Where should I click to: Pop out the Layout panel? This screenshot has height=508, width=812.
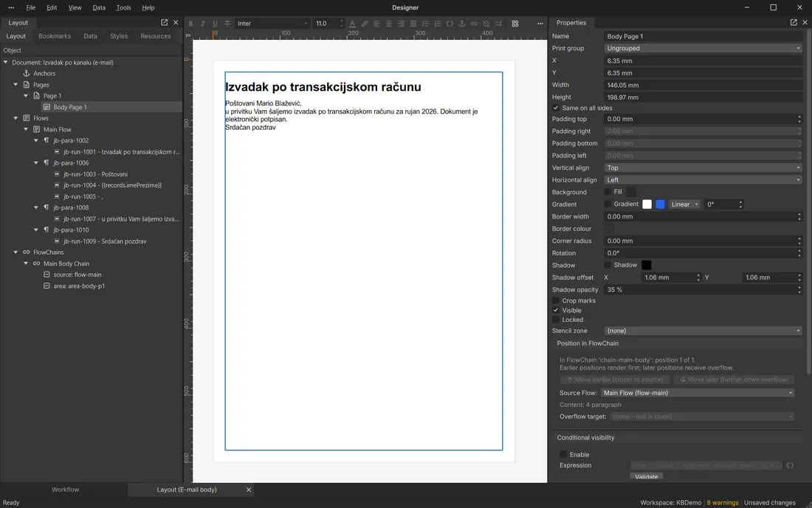(164, 22)
